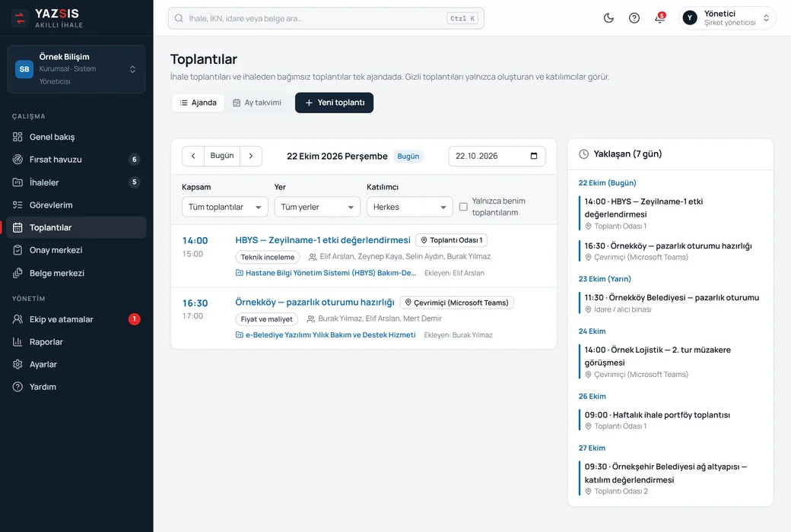This screenshot has width=791, height=532.
Task: Open the Kapsam Tüm toplantılar dropdown
Action: [x=224, y=207]
